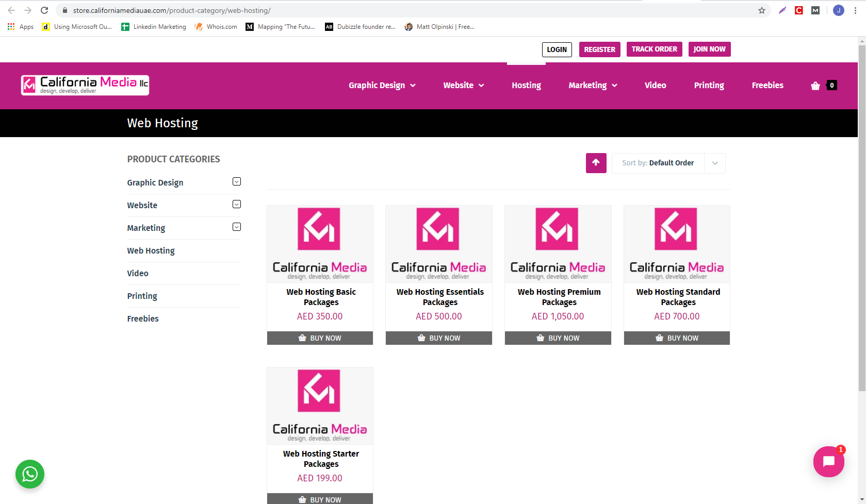Buy the Web Hosting Starter Packages
The image size is (866, 504).
coord(320,499)
